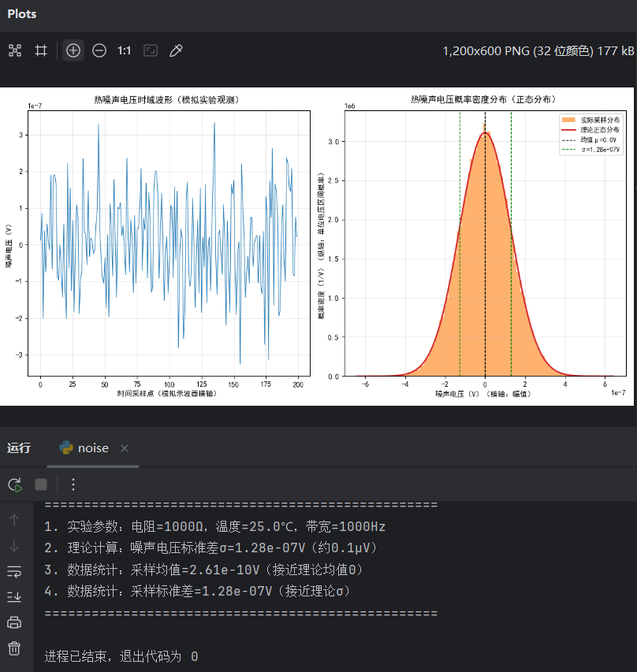637x672 pixels.
Task: Click console line '2. 理论计算'
Action: pos(210,548)
